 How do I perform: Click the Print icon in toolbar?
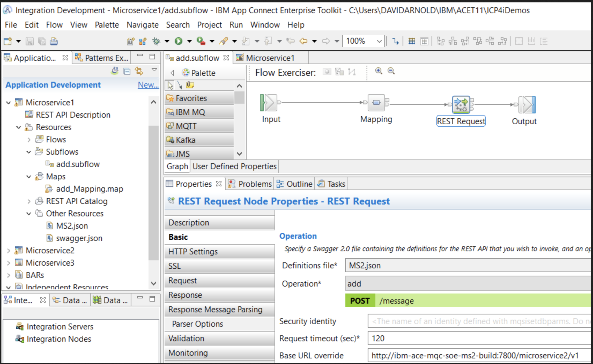coord(54,41)
